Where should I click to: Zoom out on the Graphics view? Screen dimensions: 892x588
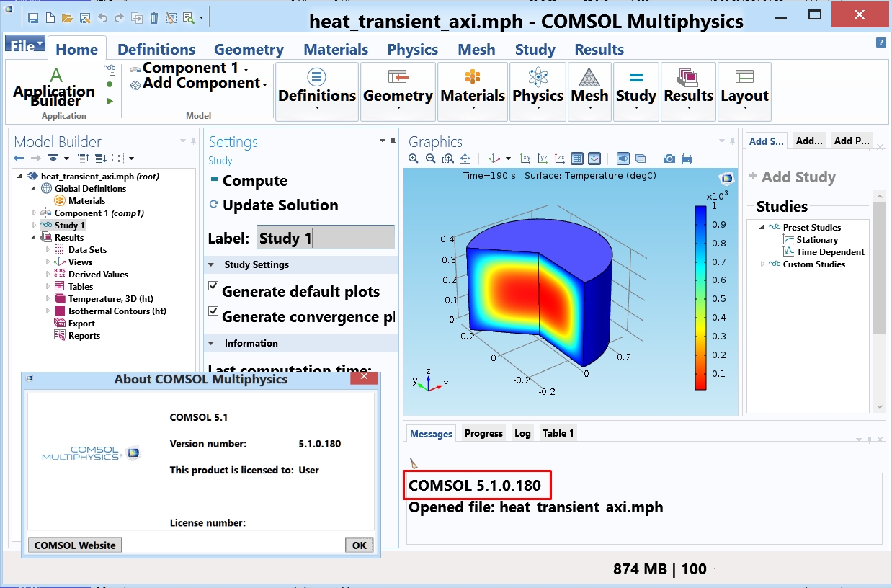(430, 159)
